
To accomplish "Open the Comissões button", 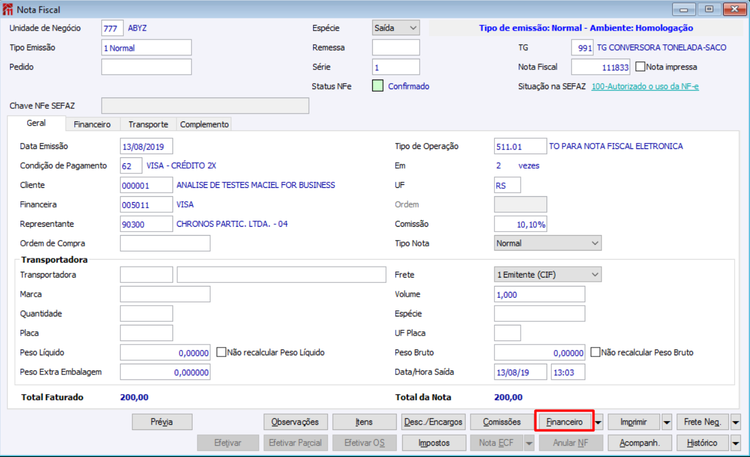I will [502, 422].
